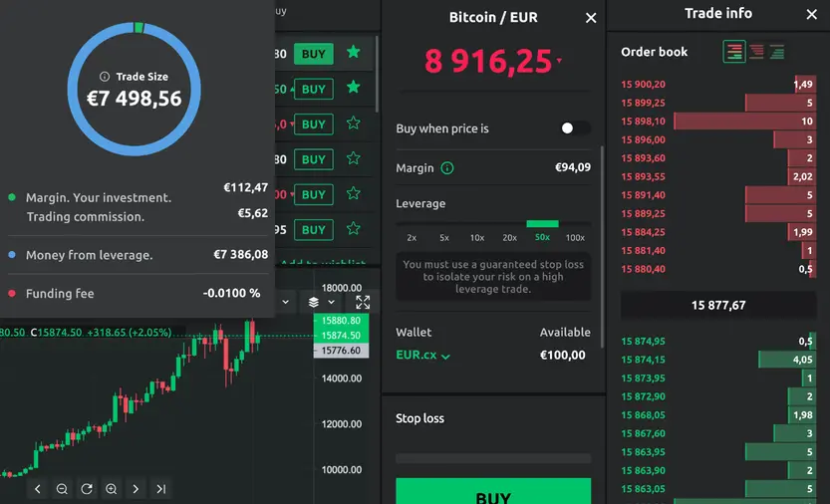Close the Bitcoin / EUR trade panel
This screenshot has width=830, height=504.
click(x=591, y=18)
